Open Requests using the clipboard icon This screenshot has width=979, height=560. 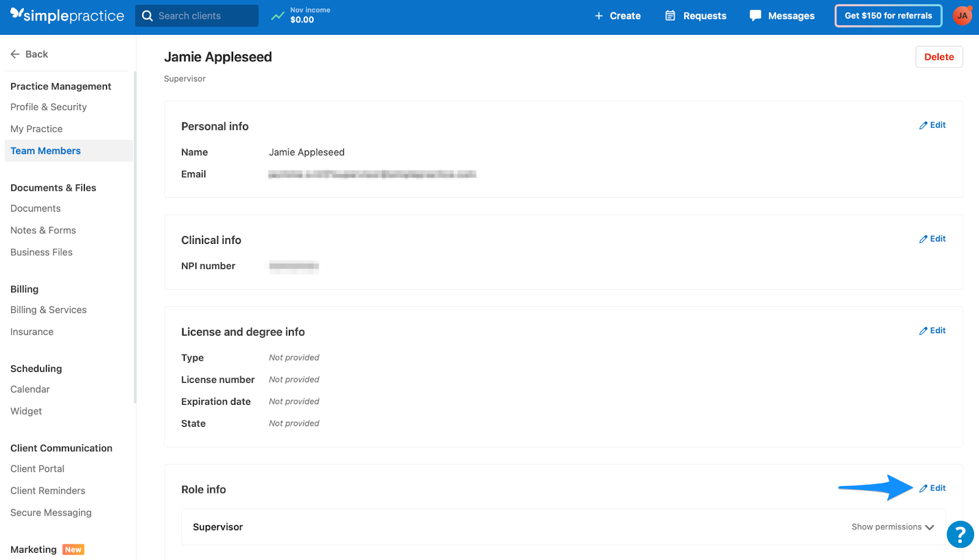[x=670, y=15]
